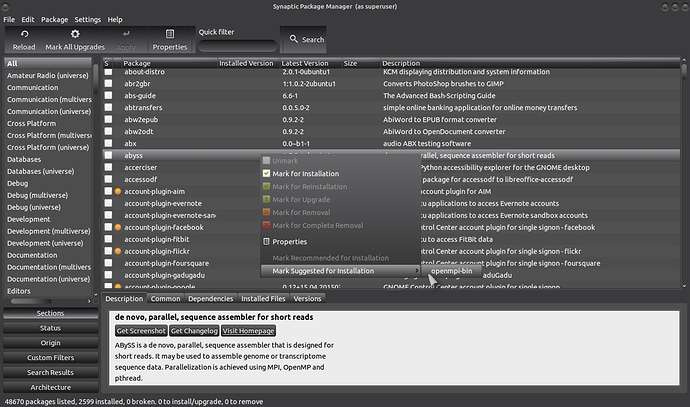
Task: Click the orange status icon for account-plugin-flickr
Action: pyautogui.click(x=118, y=251)
